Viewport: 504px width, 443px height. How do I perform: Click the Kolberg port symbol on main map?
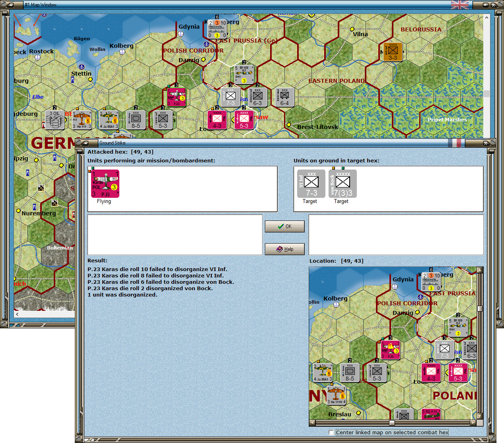[122, 51]
